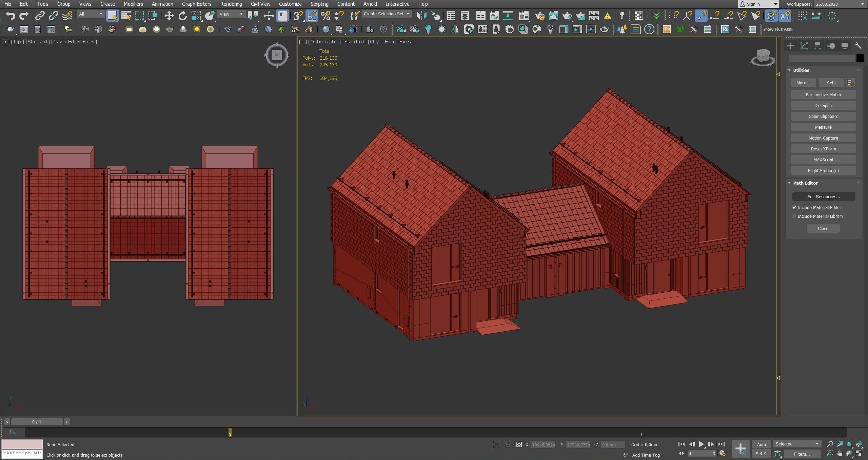Click the Select and Link chain icon
Viewport: 868px width, 460px height.
40,16
